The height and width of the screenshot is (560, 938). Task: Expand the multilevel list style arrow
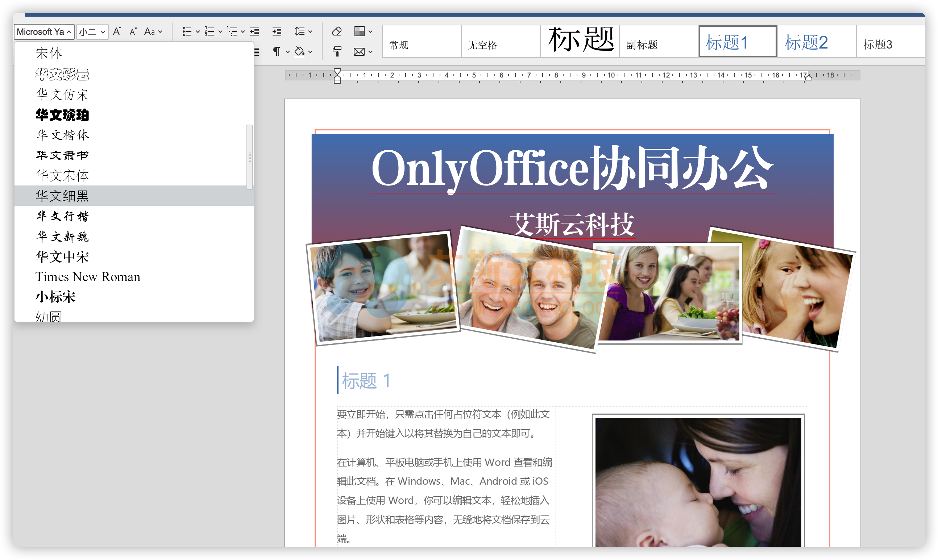[243, 32]
